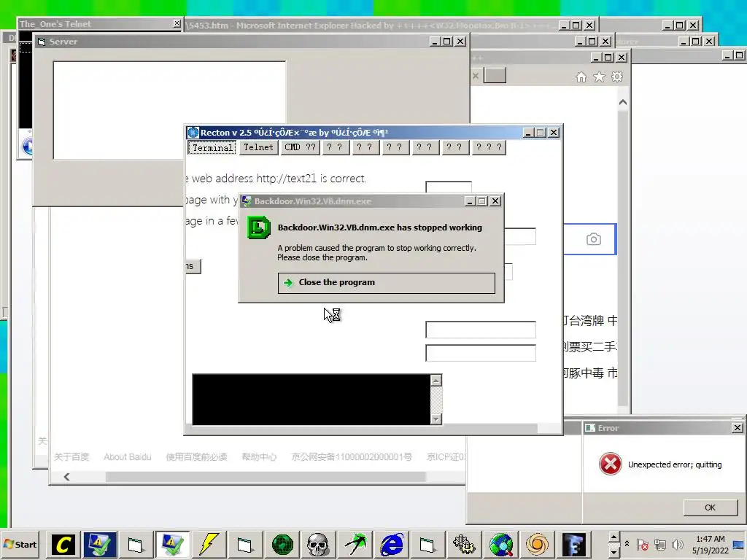Switch to the last '? ? ?' Recton tab
This screenshot has width=747, height=560.
489,147
